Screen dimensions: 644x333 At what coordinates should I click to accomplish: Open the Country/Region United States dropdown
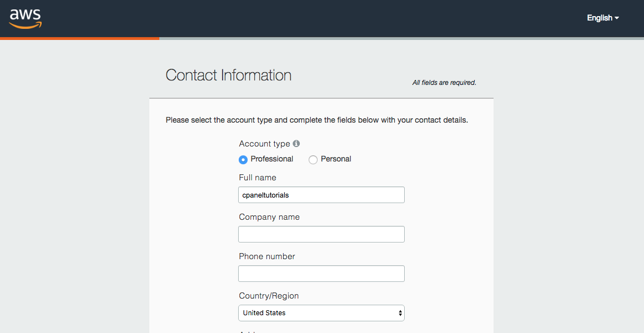coord(321,313)
